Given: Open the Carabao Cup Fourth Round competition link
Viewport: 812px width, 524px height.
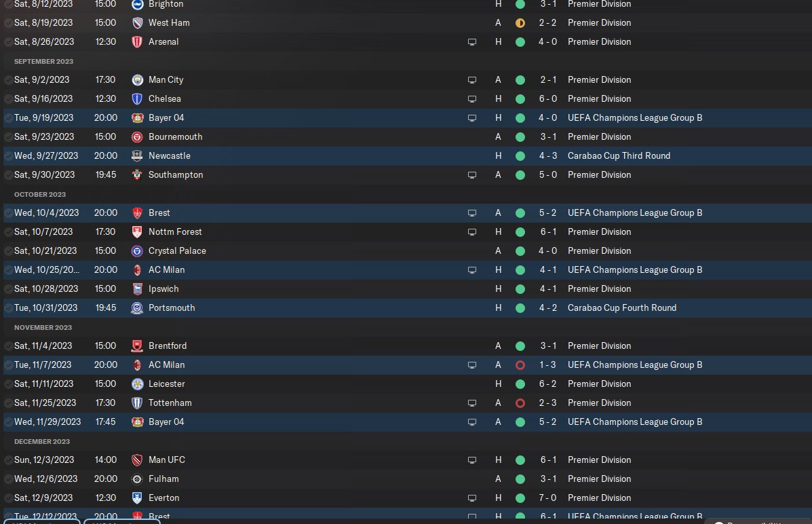Looking at the screenshot, I should (x=622, y=307).
